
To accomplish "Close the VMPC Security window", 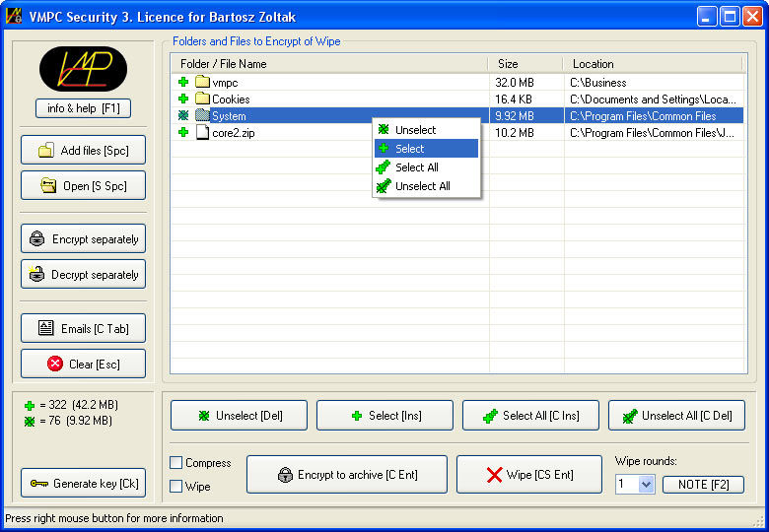I will coord(752,17).
